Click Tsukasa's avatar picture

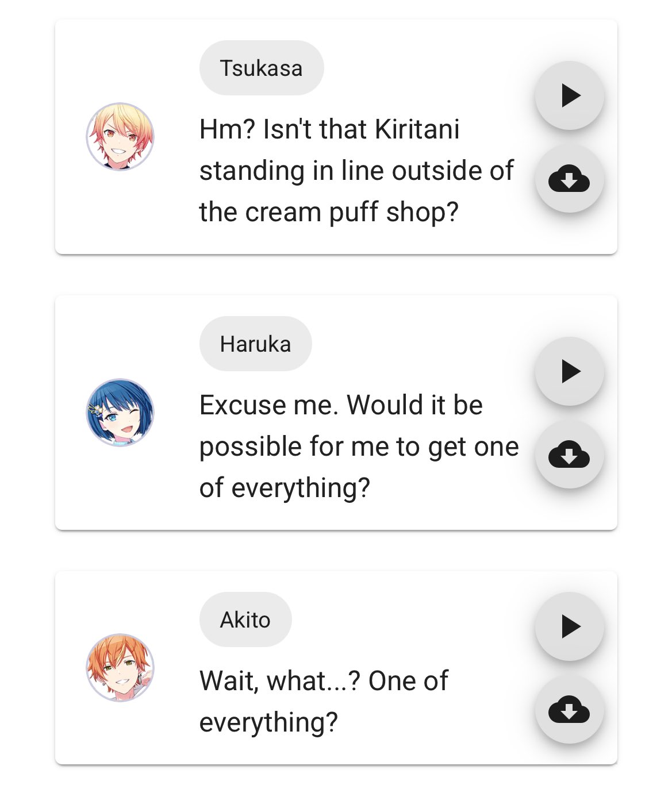point(120,137)
